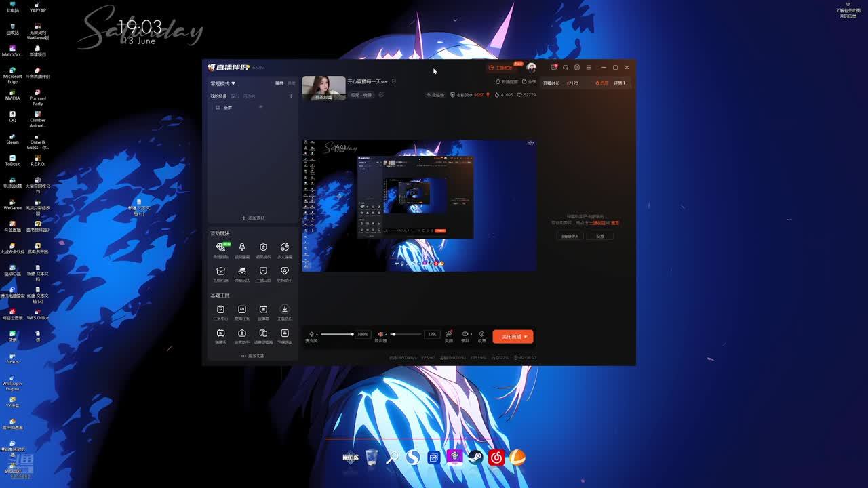The image size is (868, 488).
Task: Select the 我的场景 scenes tab
Action: click(x=218, y=96)
